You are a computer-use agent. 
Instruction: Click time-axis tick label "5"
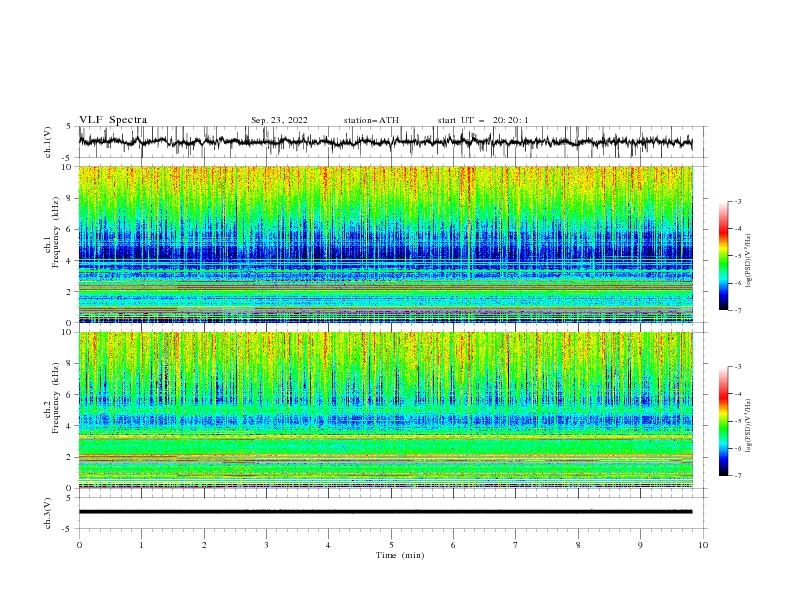(x=391, y=545)
